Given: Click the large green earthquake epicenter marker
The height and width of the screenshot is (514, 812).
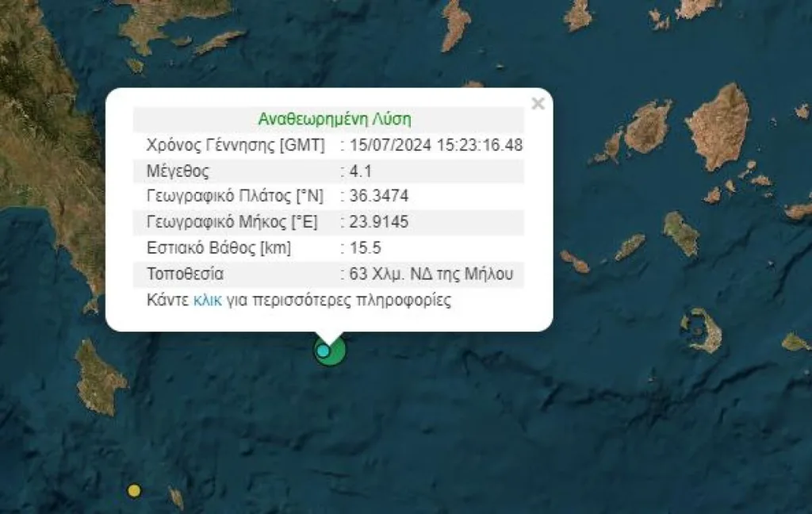Looking at the screenshot, I should point(336,352).
